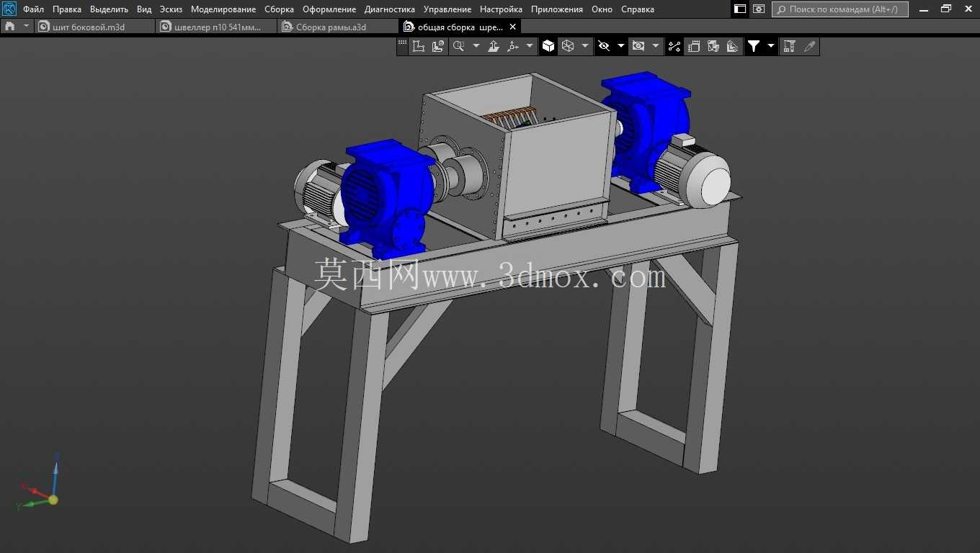Open the Эскиз menu
Viewport: 980px width, 553px height.
coord(171,9)
